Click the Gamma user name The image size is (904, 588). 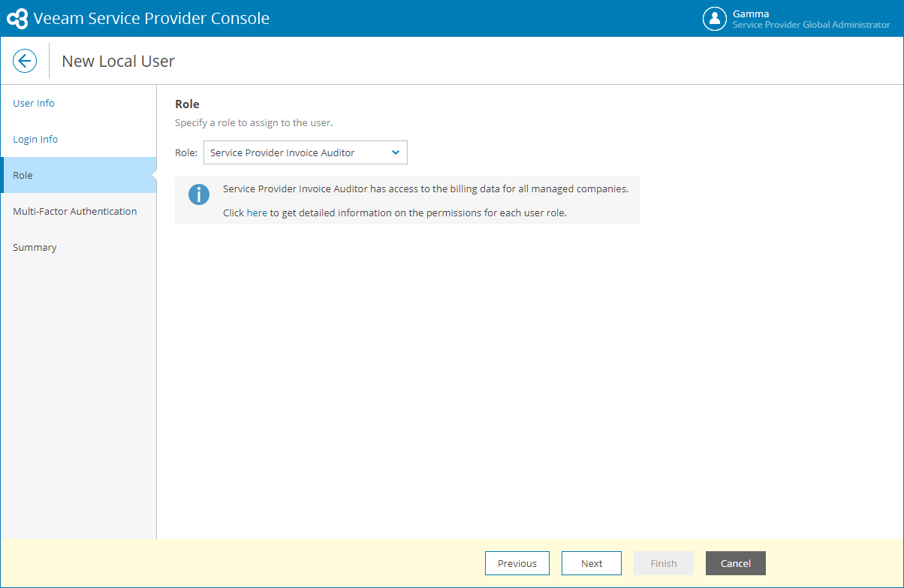pos(751,14)
